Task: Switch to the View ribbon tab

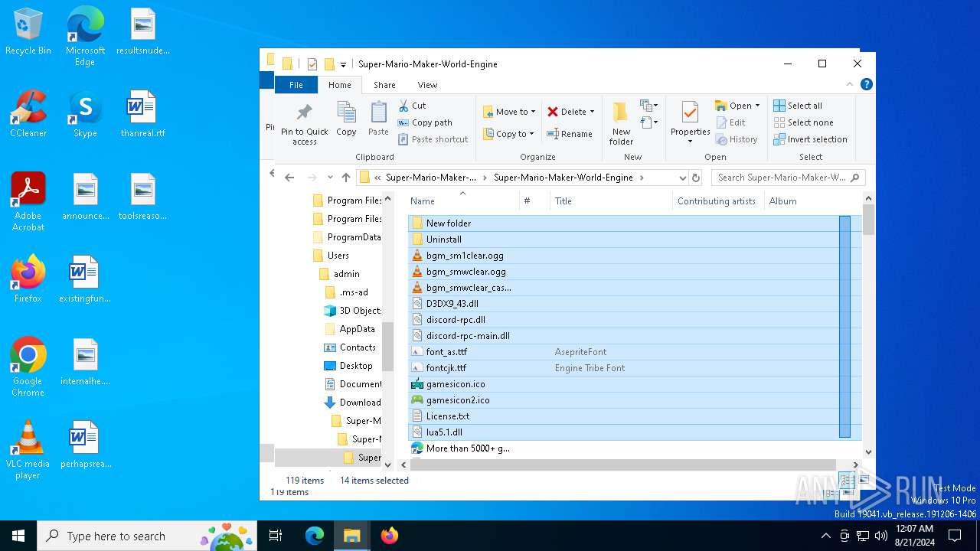Action: tap(427, 85)
